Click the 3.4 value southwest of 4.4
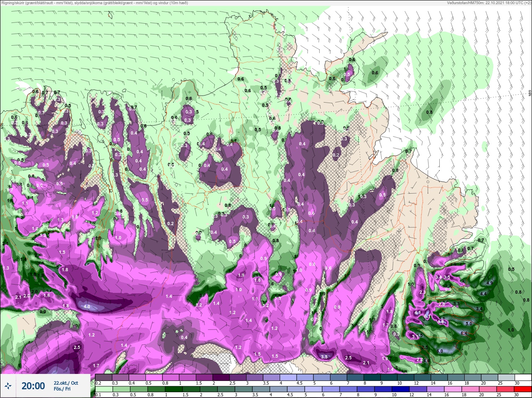The height and width of the screenshot is (398, 532). [479, 309]
